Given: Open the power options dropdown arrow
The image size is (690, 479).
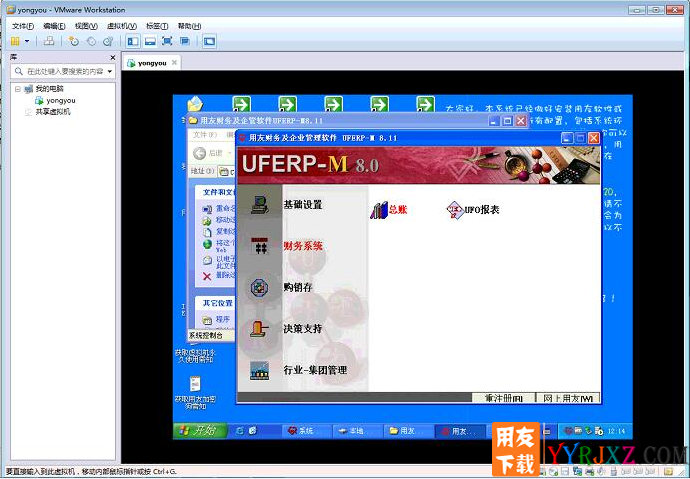Looking at the screenshot, I should point(27,41).
